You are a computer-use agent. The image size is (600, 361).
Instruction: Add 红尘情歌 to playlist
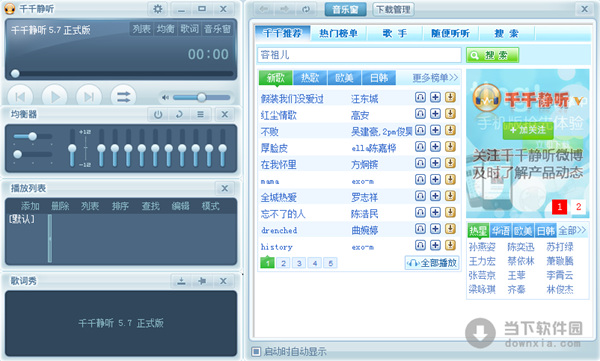(435, 114)
